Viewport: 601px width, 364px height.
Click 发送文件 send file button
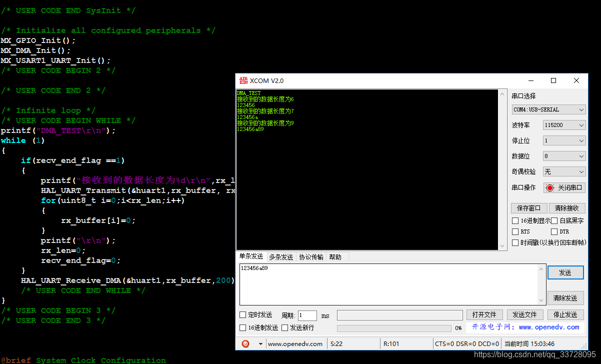point(524,314)
